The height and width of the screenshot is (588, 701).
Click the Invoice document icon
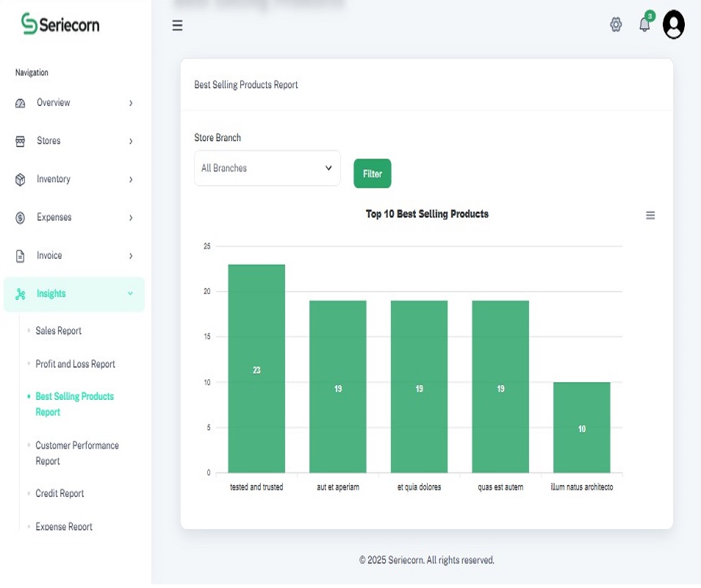click(x=20, y=256)
